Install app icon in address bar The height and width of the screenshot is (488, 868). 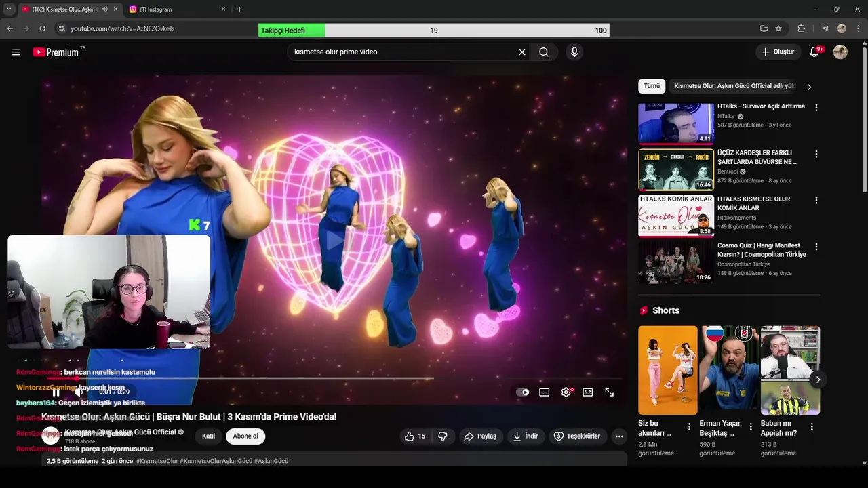point(764,28)
